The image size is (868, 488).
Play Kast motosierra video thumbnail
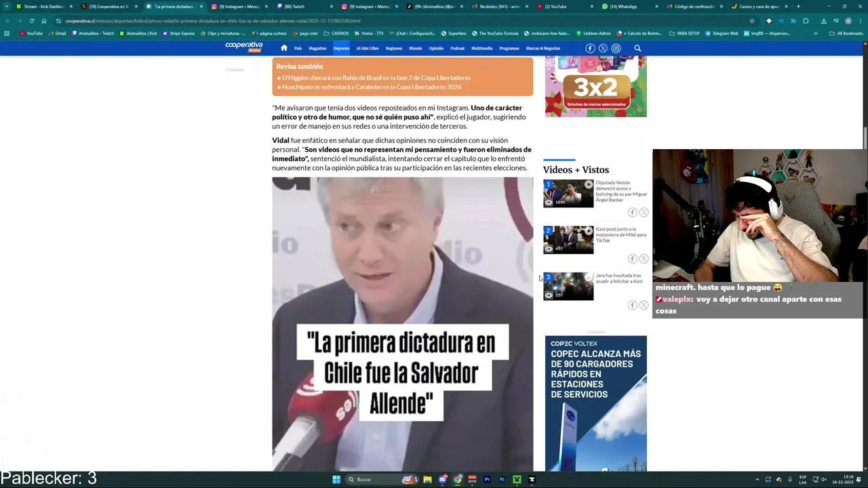(568, 240)
